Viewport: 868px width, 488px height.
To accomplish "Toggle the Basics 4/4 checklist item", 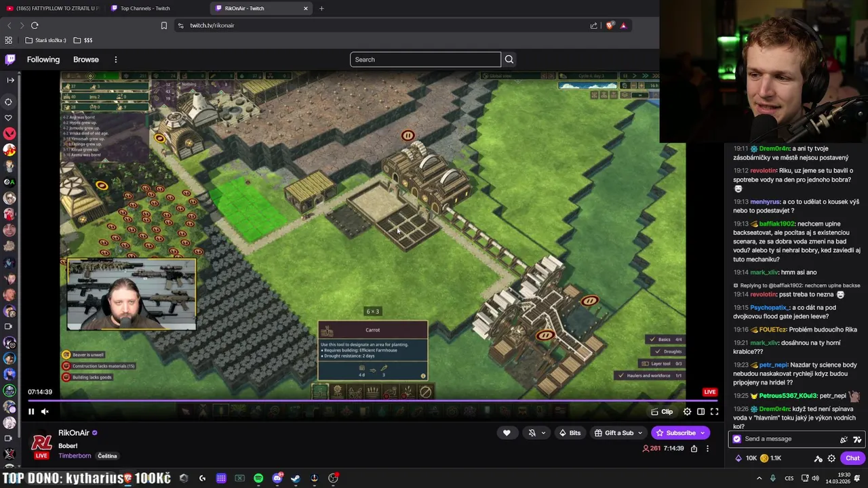I will (665, 340).
